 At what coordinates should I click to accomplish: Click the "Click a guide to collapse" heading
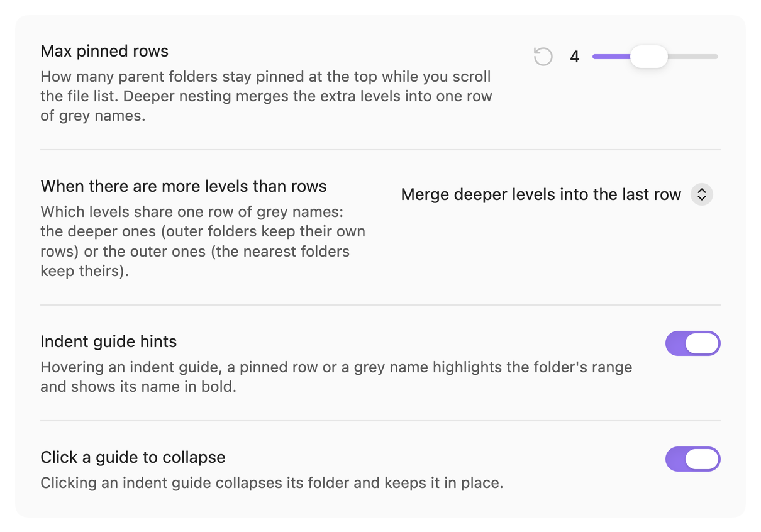133,457
